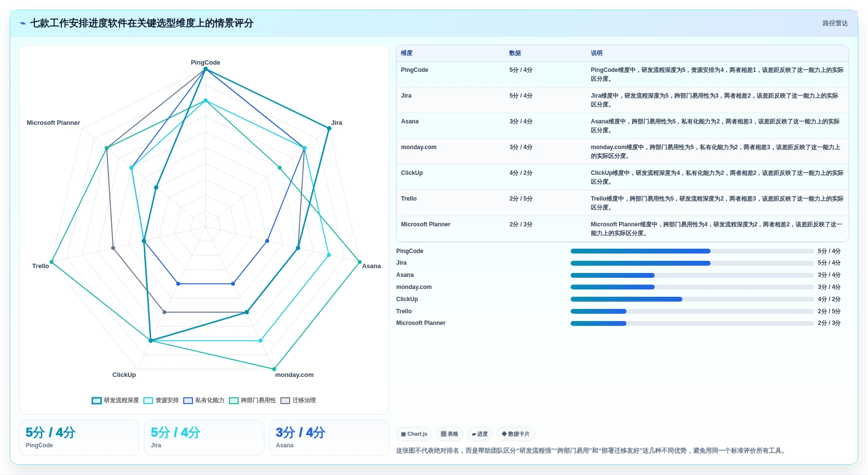The image size is (868, 475).
Task: Open the PingCode 5分 / 4分 stat card
Action: click(x=79, y=438)
